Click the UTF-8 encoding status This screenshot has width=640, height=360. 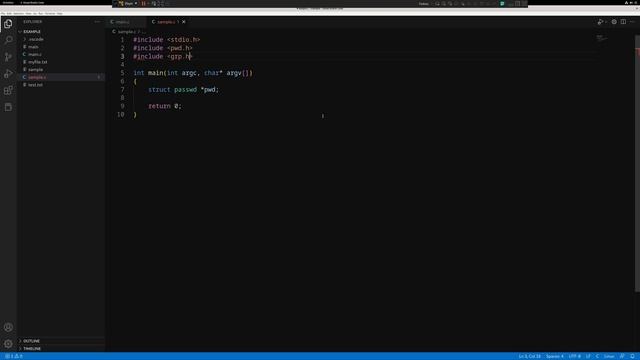575,356
